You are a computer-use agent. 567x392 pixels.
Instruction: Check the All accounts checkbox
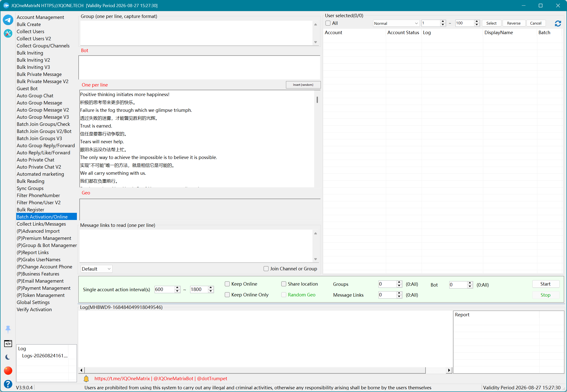click(328, 23)
